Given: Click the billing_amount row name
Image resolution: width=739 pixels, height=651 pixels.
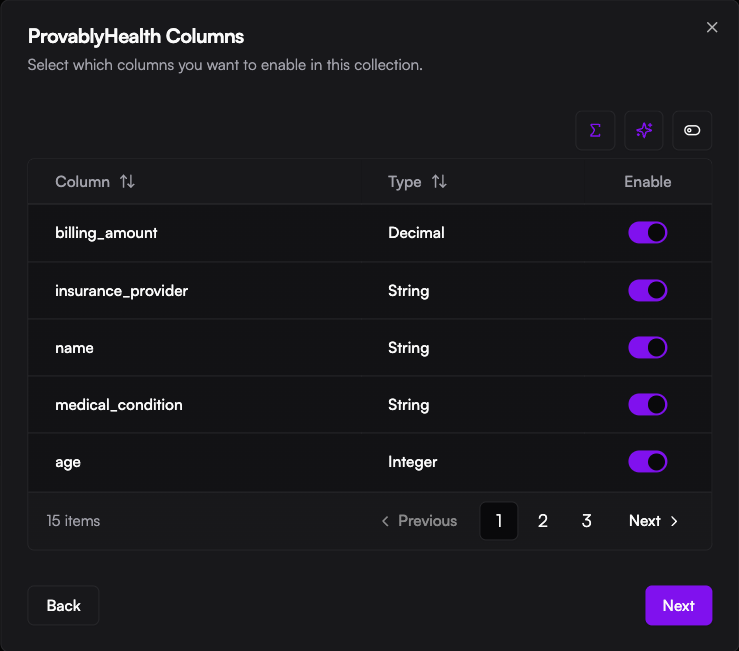Looking at the screenshot, I should [x=106, y=233].
